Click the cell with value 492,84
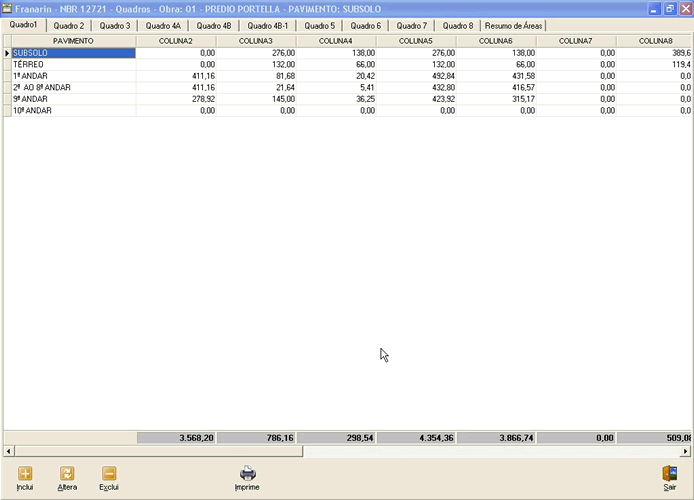 coord(416,76)
